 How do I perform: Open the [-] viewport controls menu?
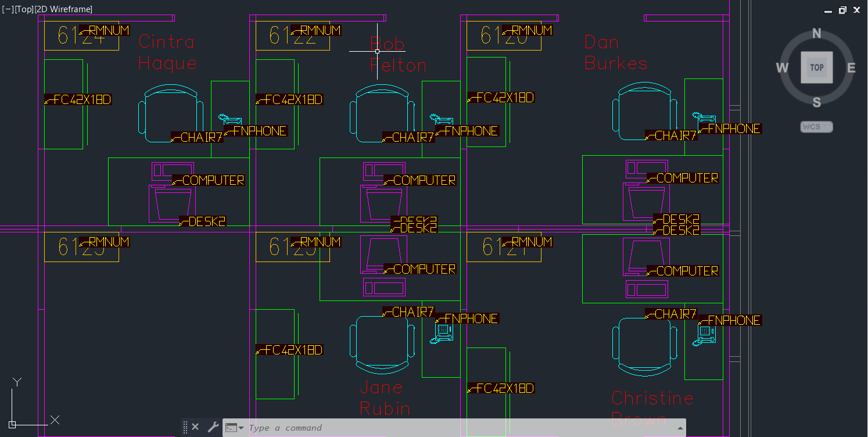click(9, 9)
